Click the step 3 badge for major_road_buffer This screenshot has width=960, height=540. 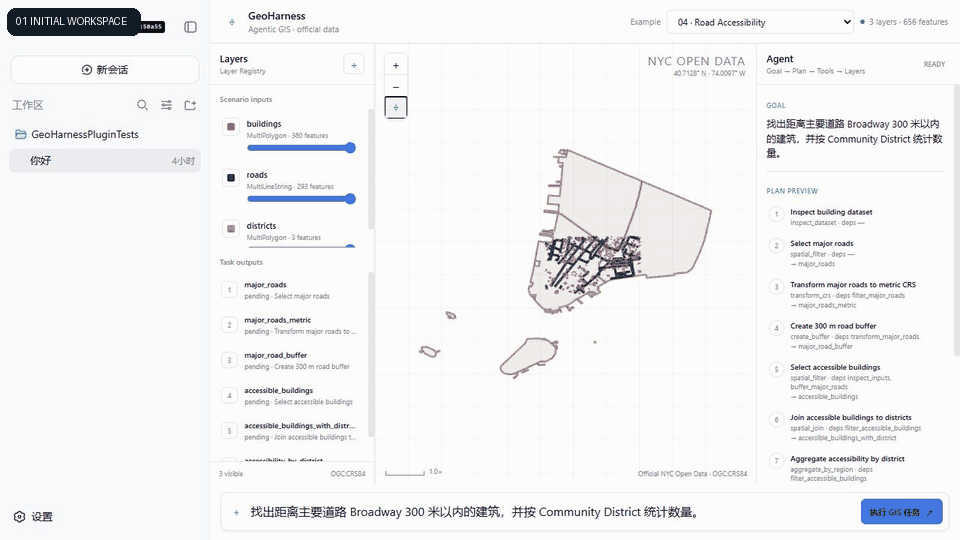[x=230, y=361]
